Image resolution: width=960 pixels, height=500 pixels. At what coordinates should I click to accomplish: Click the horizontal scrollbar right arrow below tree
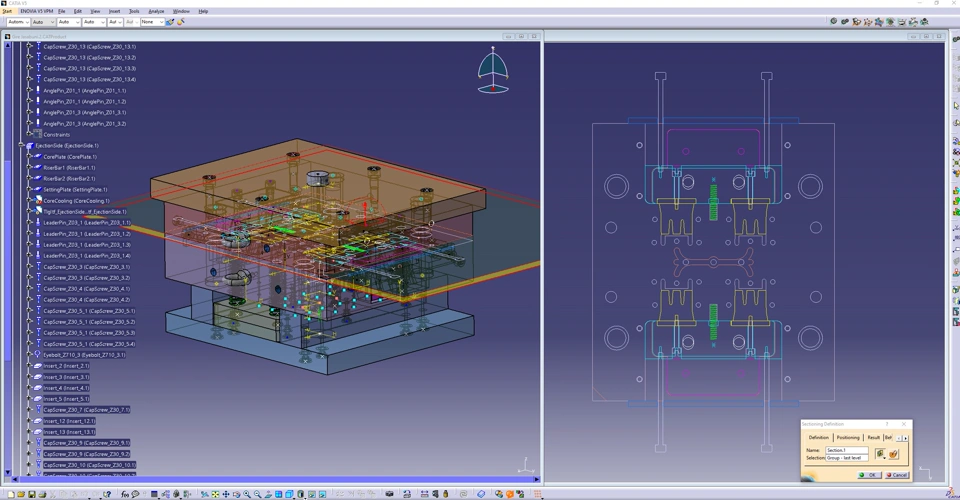coord(536,479)
